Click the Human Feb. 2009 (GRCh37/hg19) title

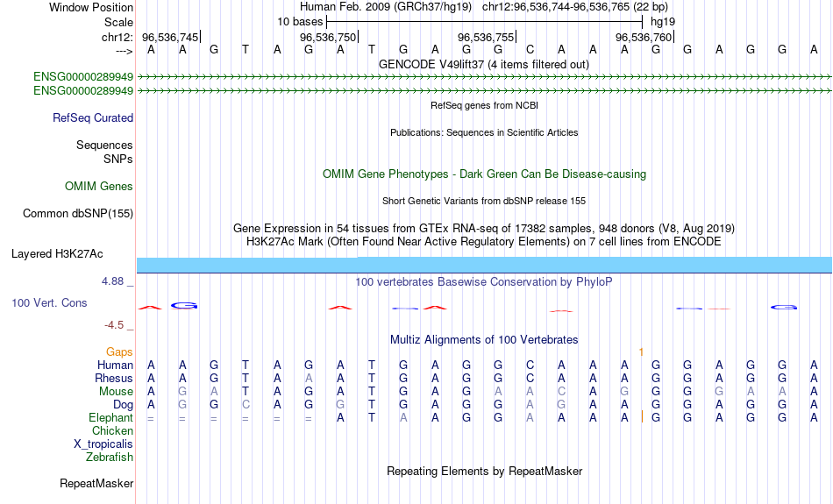(386, 7)
